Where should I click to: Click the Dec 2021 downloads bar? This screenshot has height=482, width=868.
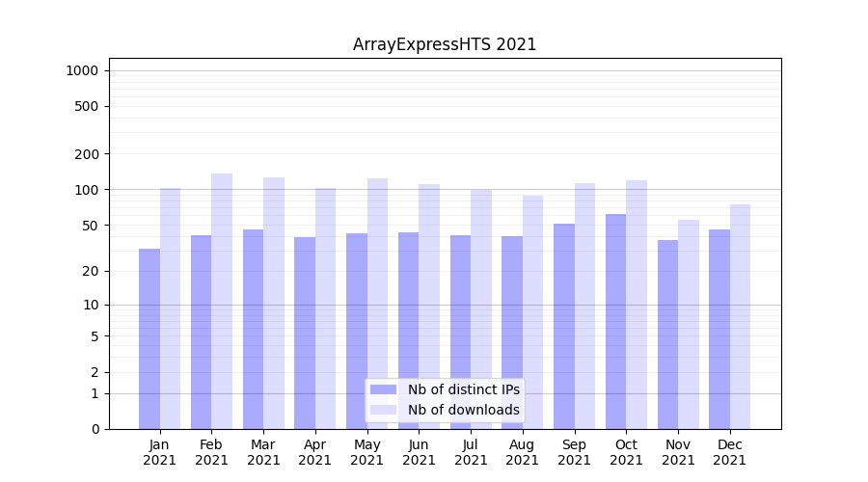tap(740, 316)
